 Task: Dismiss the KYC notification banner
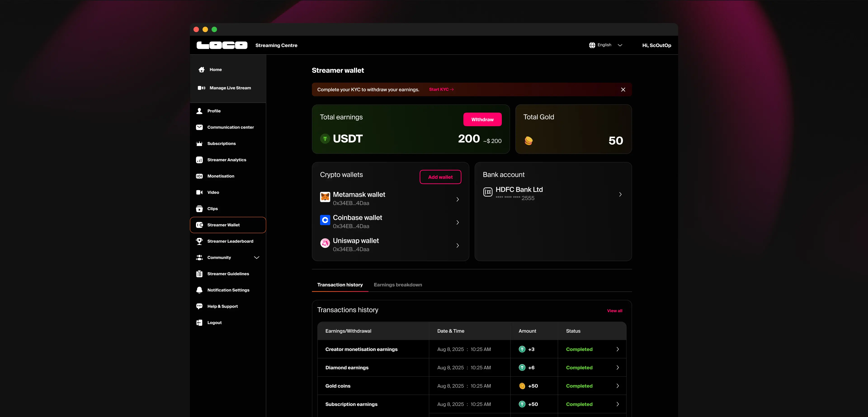623,89
